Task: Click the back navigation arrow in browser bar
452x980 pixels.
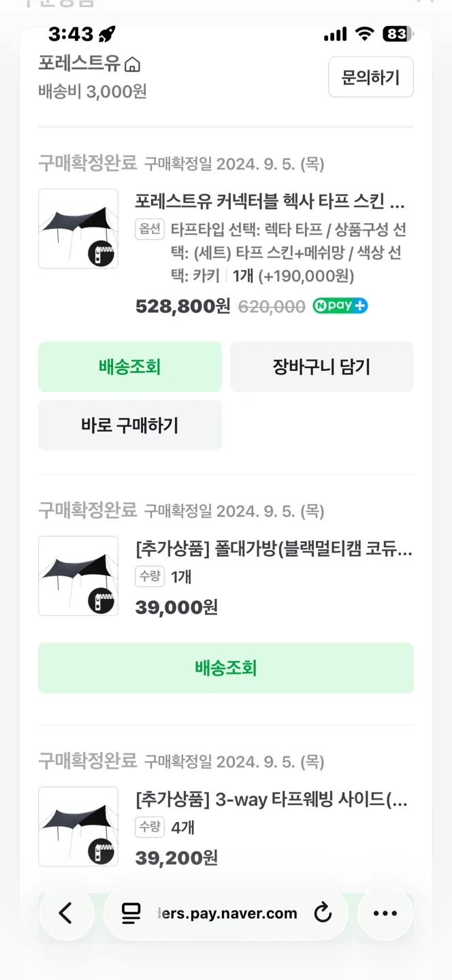Action: coord(66,913)
